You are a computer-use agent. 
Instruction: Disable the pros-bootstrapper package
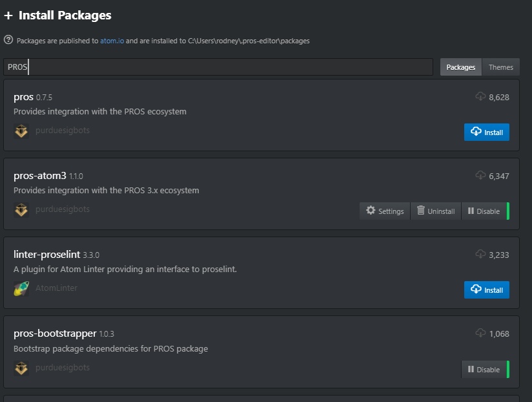pyautogui.click(x=484, y=370)
